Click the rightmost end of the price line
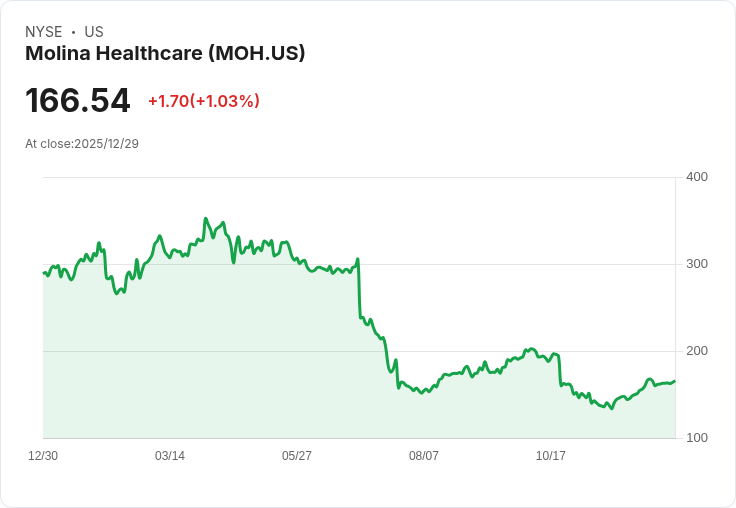Screen dimensions: 736x508 pyautogui.click(x=675, y=381)
